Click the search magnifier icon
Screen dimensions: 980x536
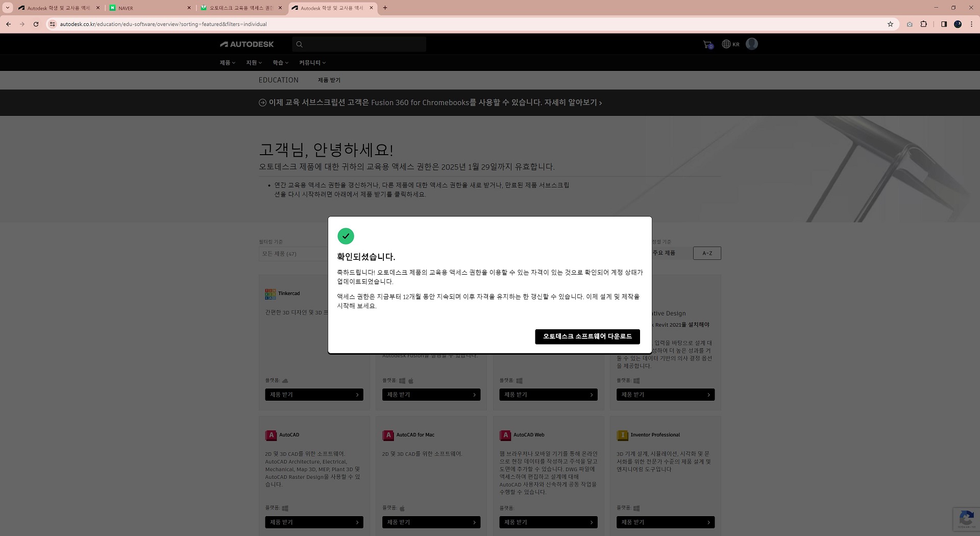300,44
